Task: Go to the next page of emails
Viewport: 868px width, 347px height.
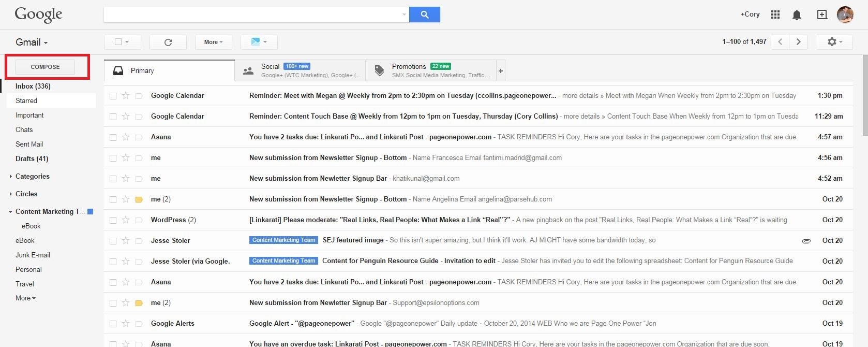Action: point(798,42)
